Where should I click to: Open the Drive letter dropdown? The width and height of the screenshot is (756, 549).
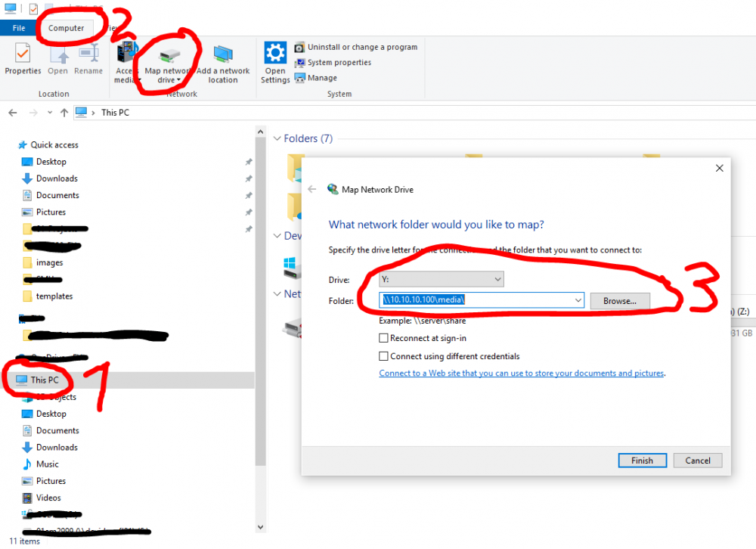pyautogui.click(x=442, y=279)
